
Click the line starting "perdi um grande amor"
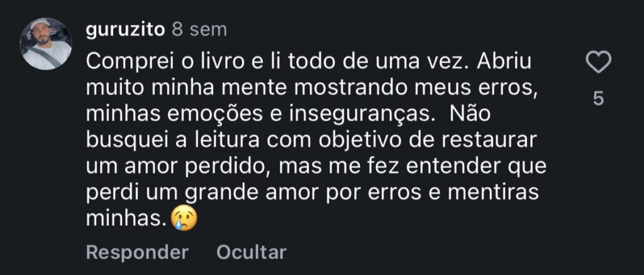tap(311, 193)
